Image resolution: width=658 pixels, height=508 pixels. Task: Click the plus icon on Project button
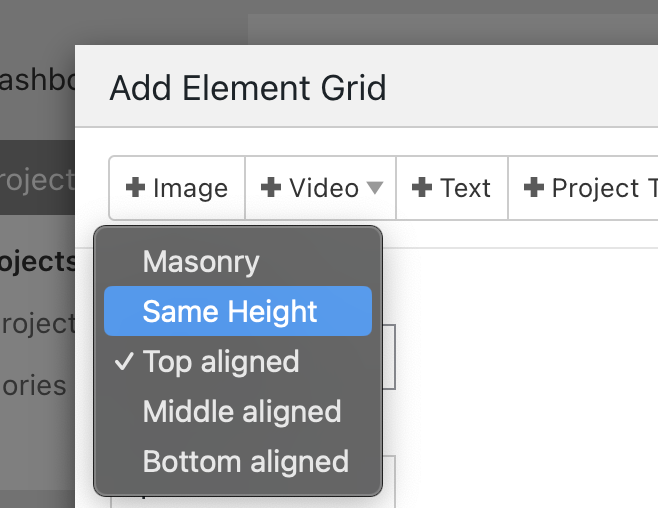[x=534, y=188]
